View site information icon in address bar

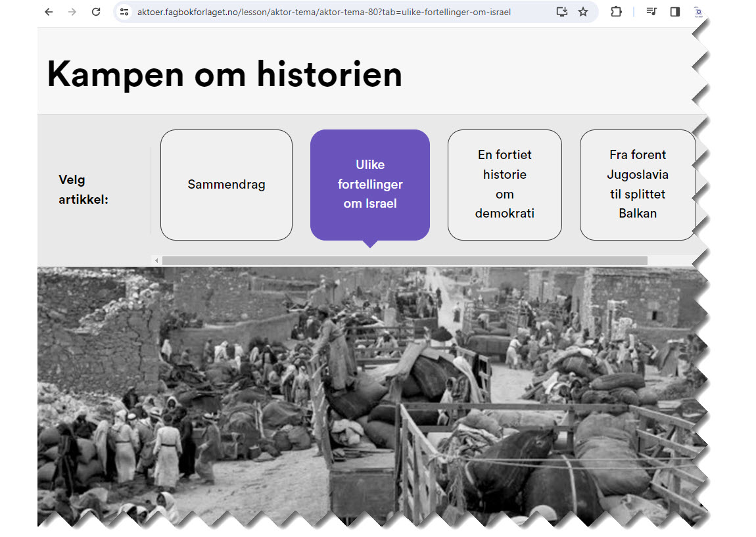[124, 12]
